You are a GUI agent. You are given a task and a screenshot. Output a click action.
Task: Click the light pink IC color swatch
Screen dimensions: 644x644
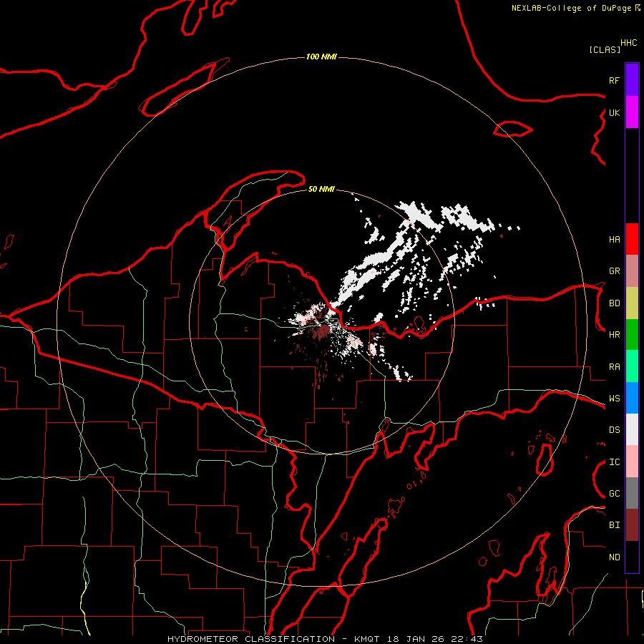click(632, 462)
